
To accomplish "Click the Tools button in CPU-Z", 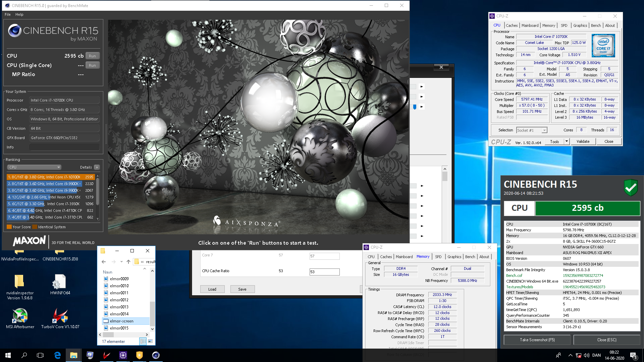I will (x=554, y=141).
